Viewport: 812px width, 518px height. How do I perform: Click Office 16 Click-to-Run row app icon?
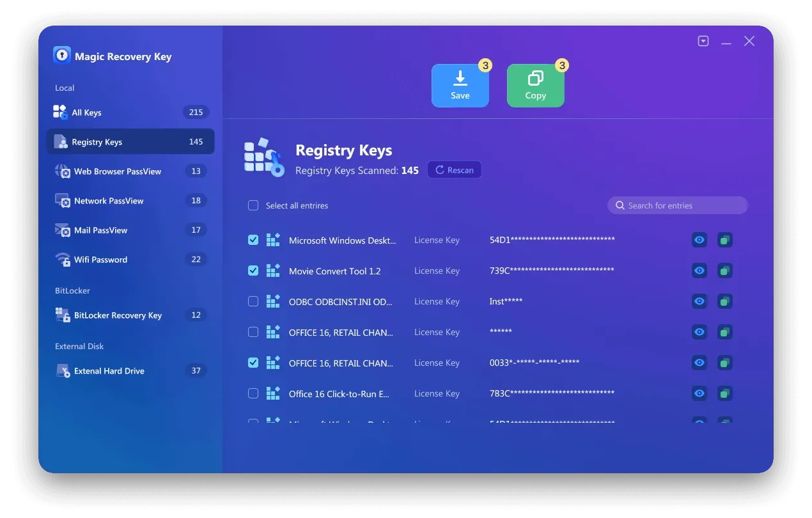tap(273, 393)
